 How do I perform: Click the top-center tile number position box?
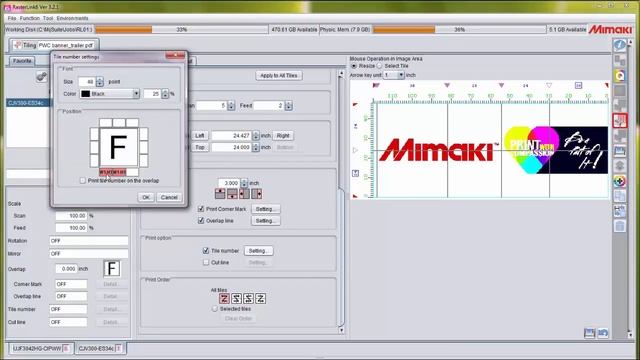(x=119, y=122)
